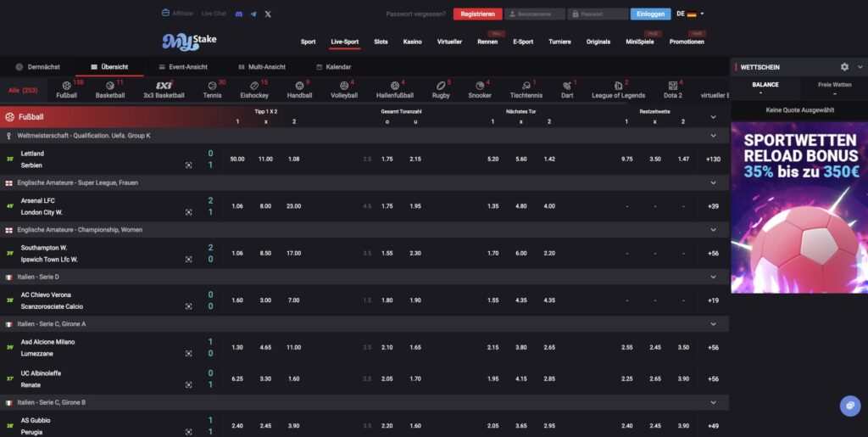Viewport: 868px width, 437px height.
Task: Switch to the Event-Ansicht tab
Action: 183,67
